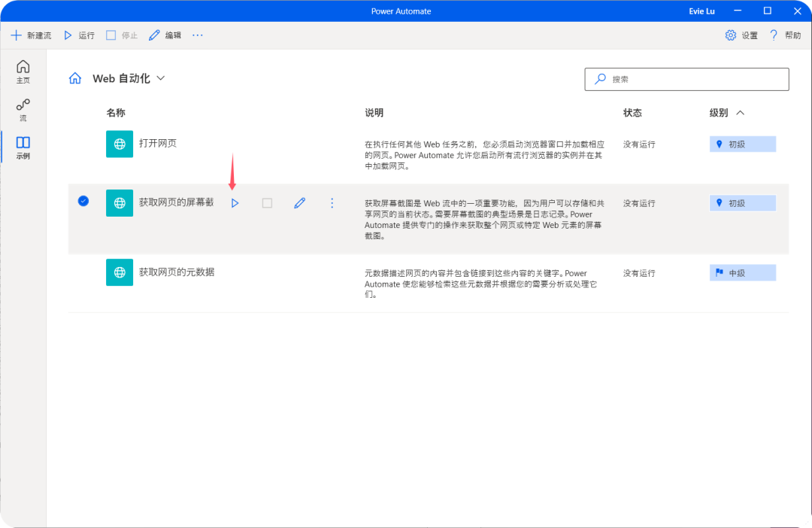The image size is (812, 528).
Task: Click the 新建流 button
Action: (x=31, y=35)
